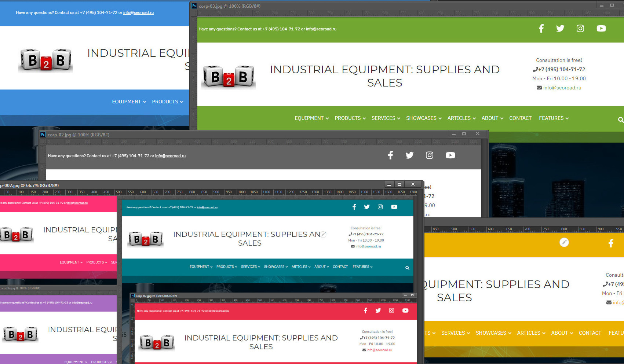
Task: Click the Twitter icon in the green header
Action: 560,29
